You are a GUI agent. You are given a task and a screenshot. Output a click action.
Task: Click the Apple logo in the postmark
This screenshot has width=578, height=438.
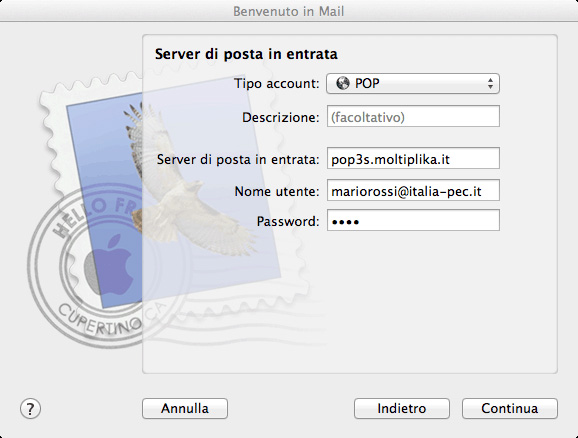pyautogui.click(x=111, y=265)
